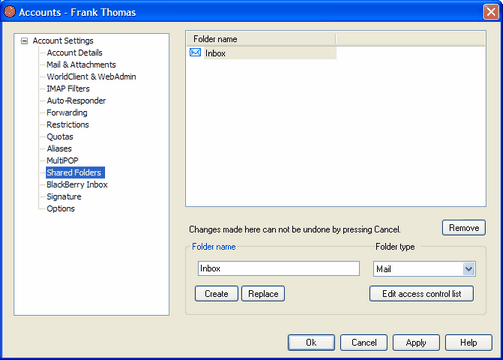Open Help for this dialog
The height and width of the screenshot is (360, 503).
[x=468, y=343]
